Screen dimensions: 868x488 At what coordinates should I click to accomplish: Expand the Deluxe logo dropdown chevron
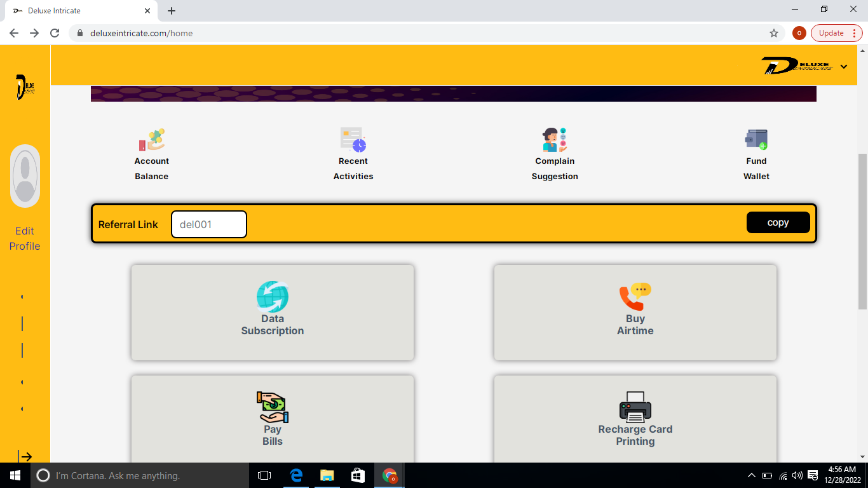pyautogui.click(x=844, y=66)
